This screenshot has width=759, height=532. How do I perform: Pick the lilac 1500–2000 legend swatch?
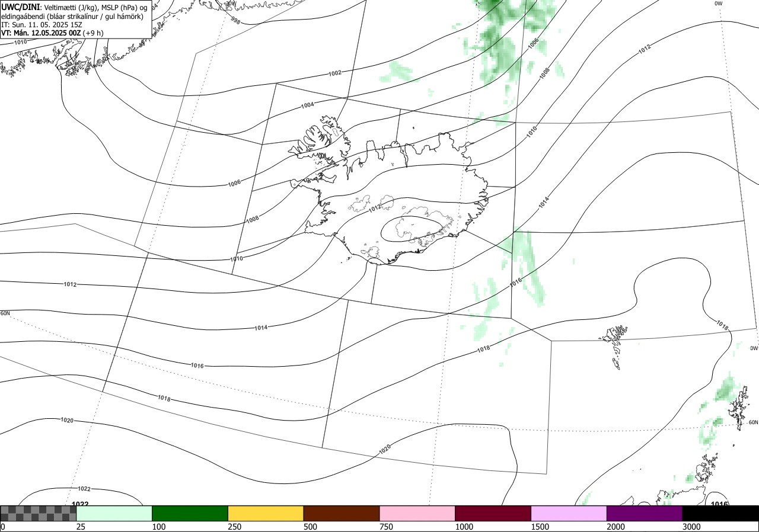pos(569,513)
